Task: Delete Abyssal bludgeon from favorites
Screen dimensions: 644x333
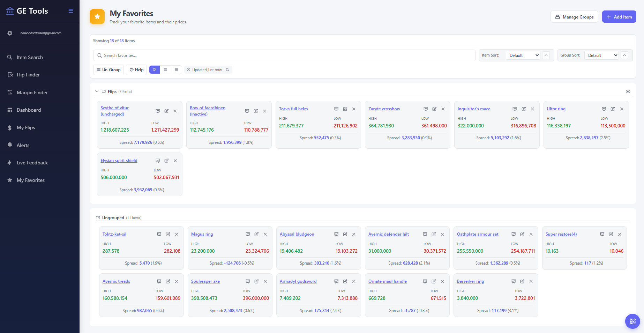Action: [x=354, y=234]
